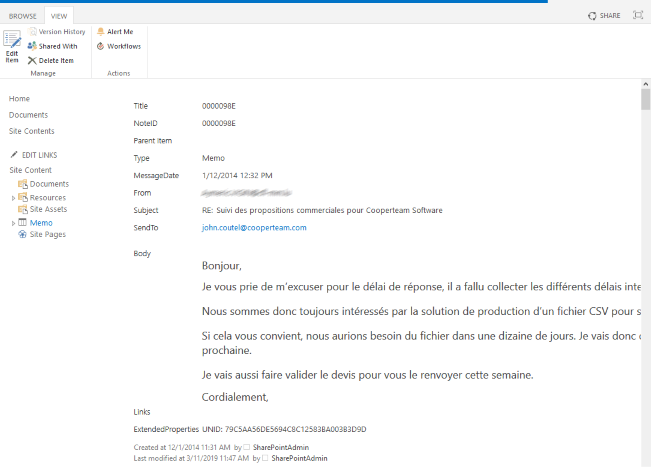Select the VIEW ribbon tab
Screen dimensions: 651x474
(x=59, y=16)
